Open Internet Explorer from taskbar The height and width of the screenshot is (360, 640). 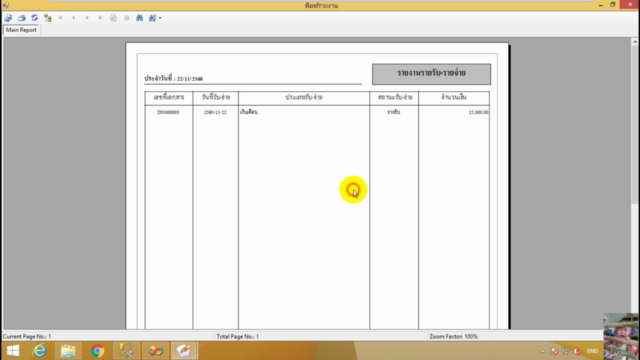point(40,351)
